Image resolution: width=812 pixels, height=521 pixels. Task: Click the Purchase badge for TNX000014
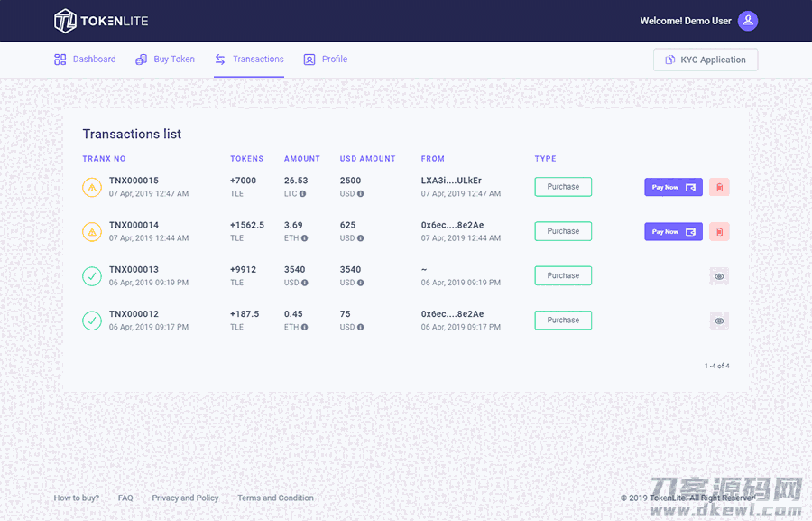563,231
